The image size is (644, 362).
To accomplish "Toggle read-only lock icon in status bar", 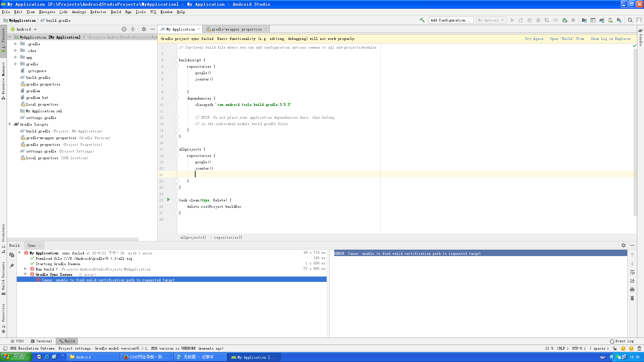I will [614, 349].
